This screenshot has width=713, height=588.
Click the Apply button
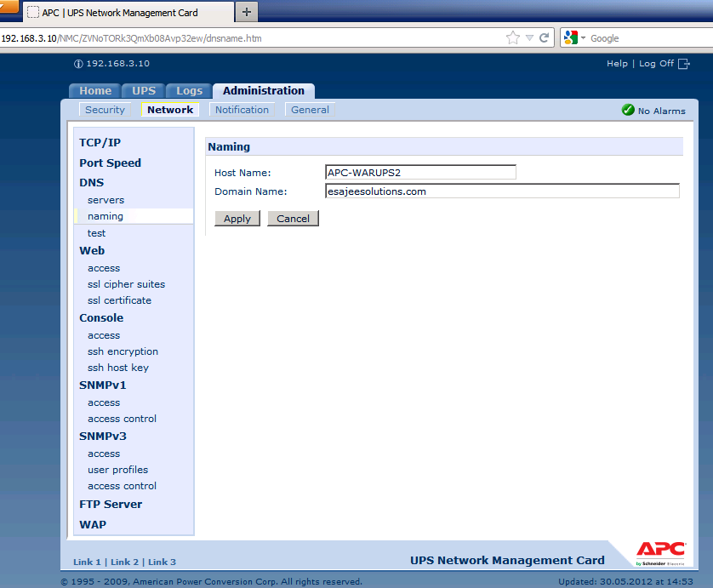point(237,219)
